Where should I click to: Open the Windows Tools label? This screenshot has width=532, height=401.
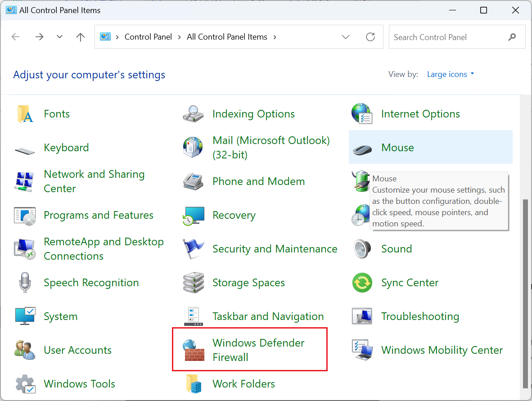(79, 384)
